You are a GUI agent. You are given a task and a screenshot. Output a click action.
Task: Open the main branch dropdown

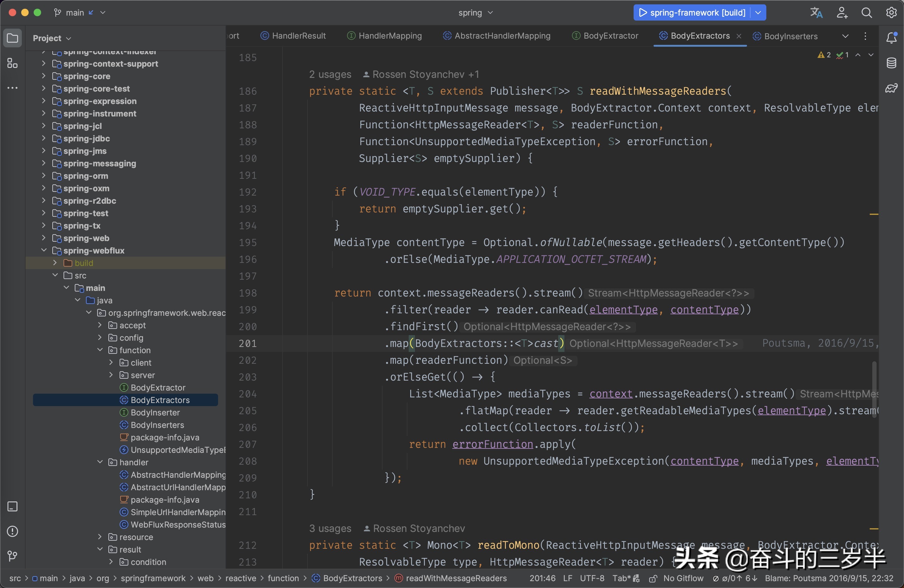coord(80,12)
